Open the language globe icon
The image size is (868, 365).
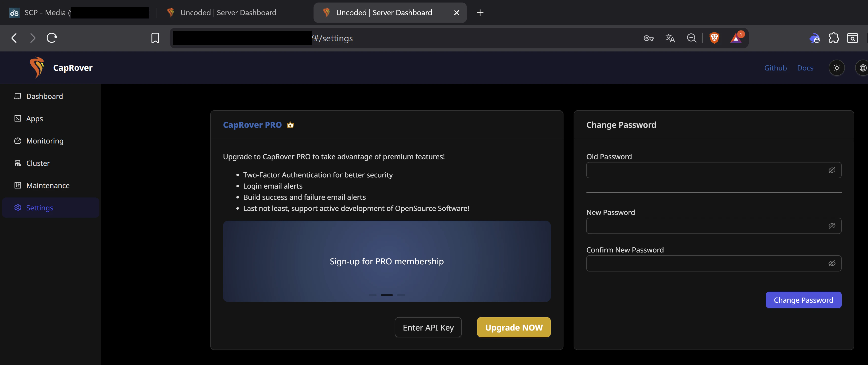tap(863, 68)
